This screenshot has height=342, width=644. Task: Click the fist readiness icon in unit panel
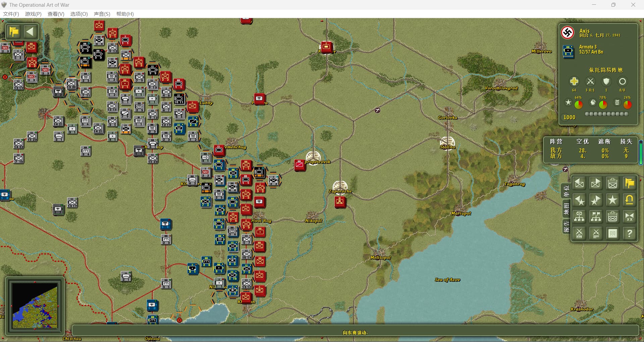click(593, 102)
